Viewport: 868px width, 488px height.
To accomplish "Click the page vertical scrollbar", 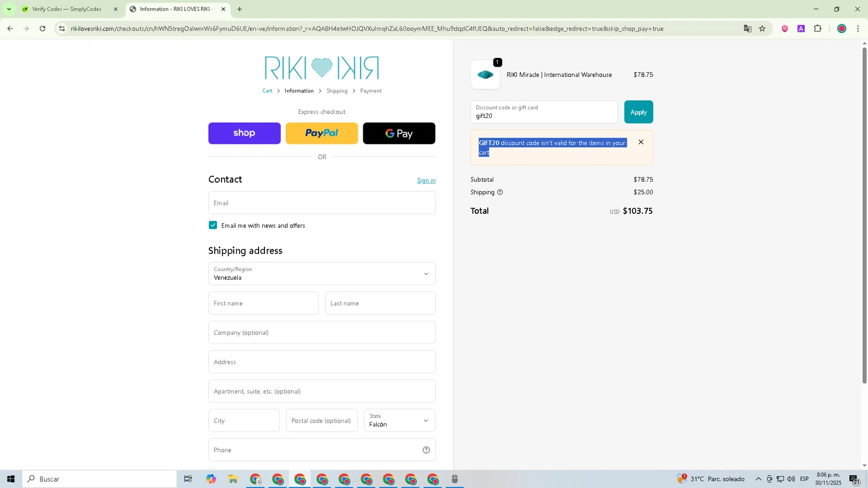I will coord(865,215).
